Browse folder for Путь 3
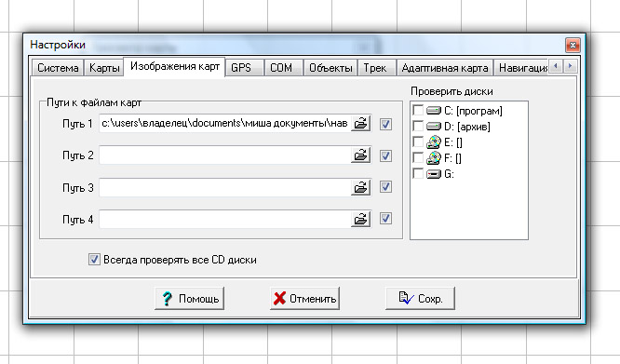620x364 pixels. (x=360, y=187)
